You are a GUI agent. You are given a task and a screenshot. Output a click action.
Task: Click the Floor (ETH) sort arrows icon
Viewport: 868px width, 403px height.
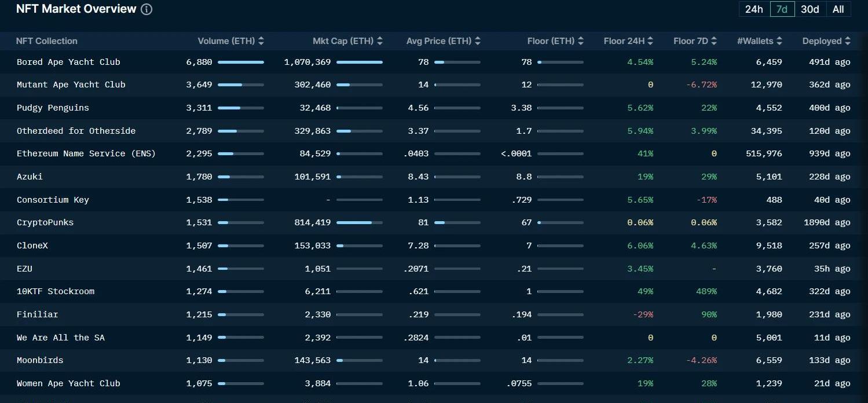tap(581, 41)
